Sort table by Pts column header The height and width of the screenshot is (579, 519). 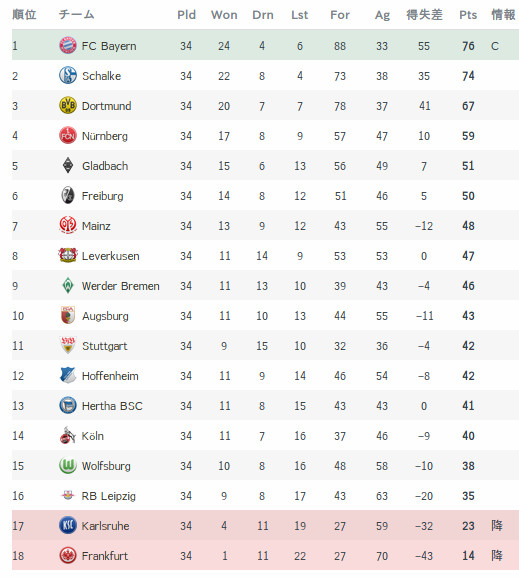(468, 15)
